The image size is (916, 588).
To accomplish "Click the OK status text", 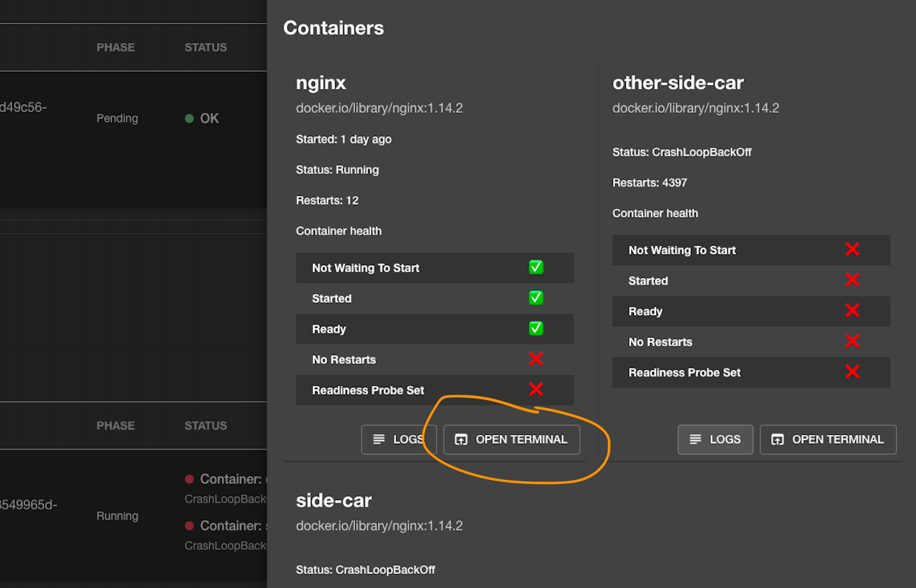I will click(x=210, y=119).
